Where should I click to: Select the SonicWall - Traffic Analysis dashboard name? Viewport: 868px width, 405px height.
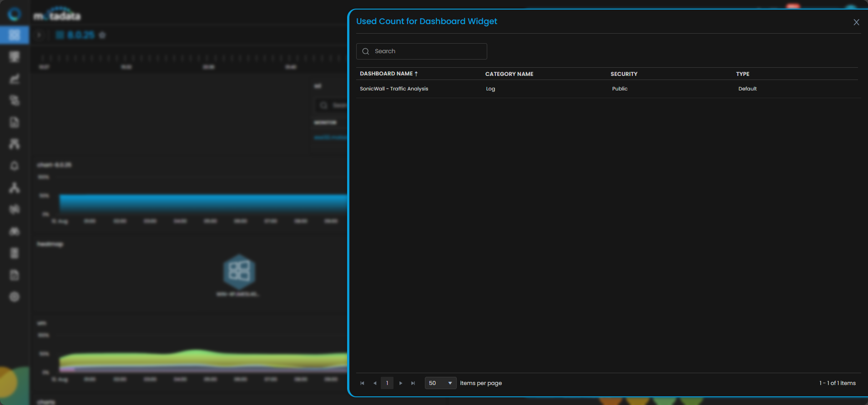coord(394,89)
